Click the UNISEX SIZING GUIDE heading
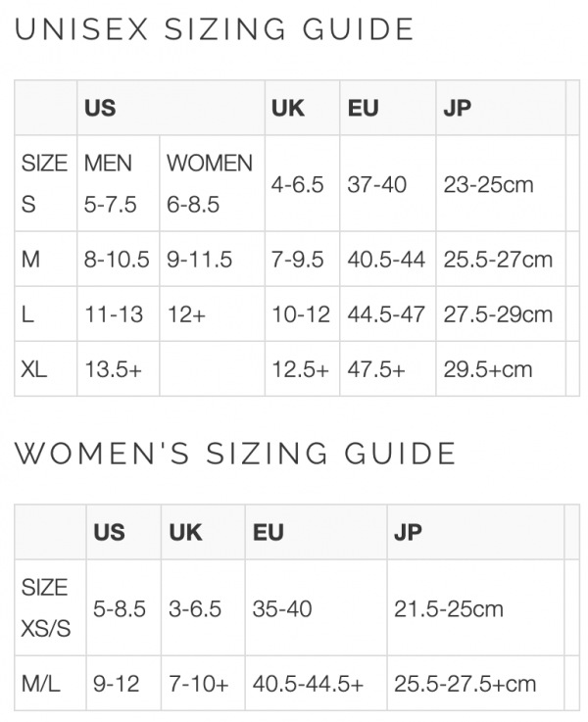This screenshot has width=588, height=722. point(215,30)
